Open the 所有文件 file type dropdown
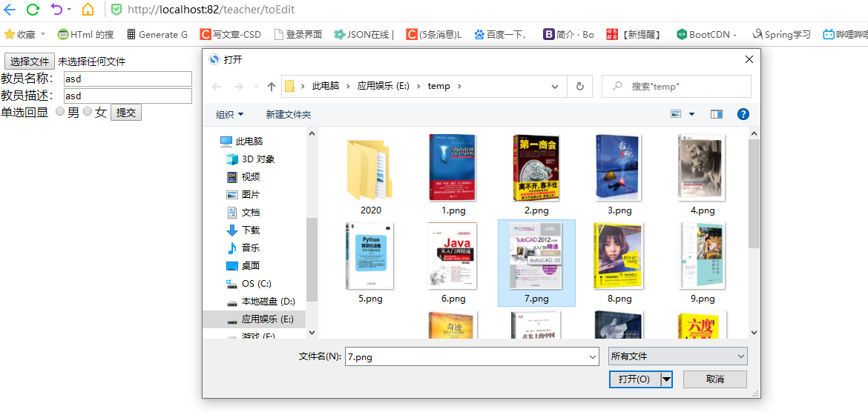Image resolution: width=868 pixels, height=412 pixels. point(677,356)
